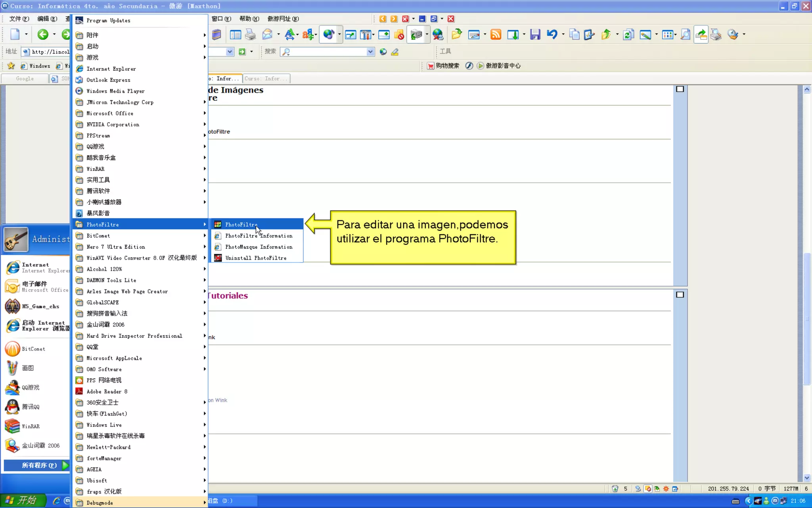
Task: Open the 帮助 menu in menu bar
Action: 249,19
